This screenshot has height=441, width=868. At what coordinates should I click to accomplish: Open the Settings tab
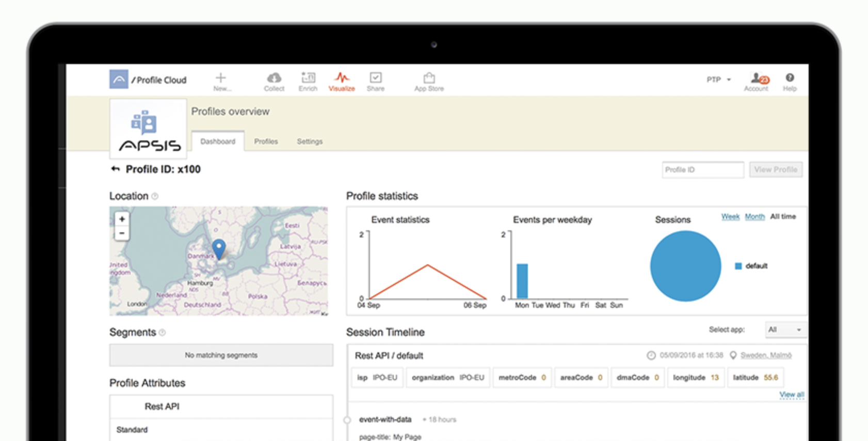[310, 141]
